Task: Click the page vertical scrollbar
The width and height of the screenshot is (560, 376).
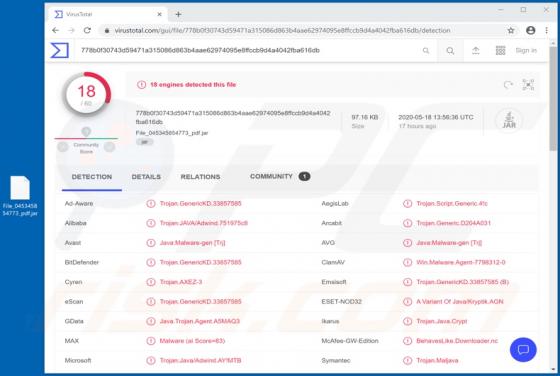Action: tap(553, 100)
